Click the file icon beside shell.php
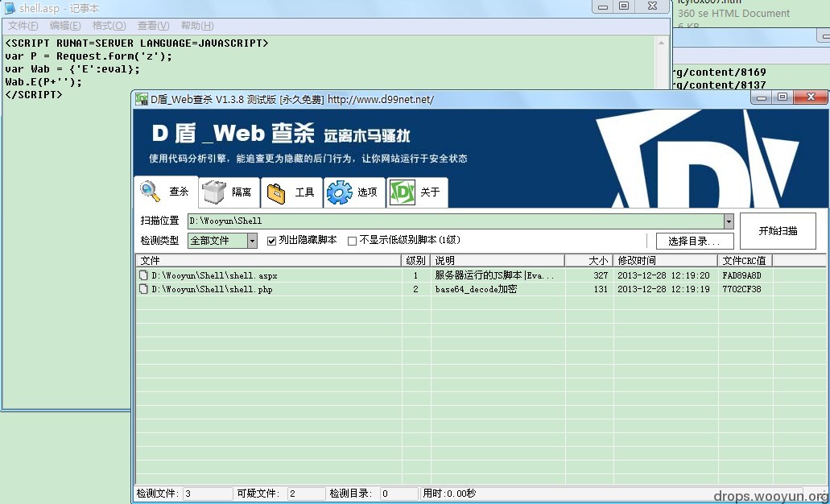Screen dimensions: 830x504 click(x=143, y=289)
